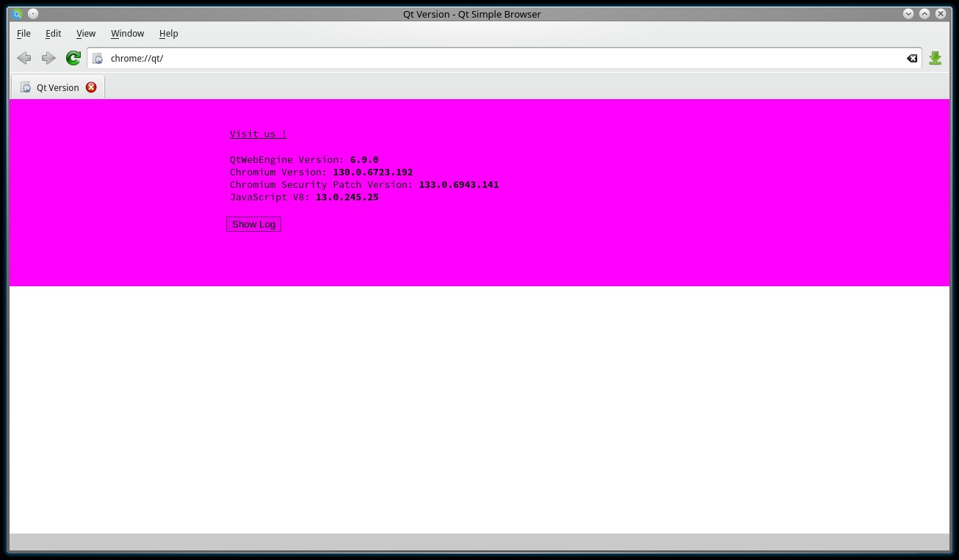Viewport: 959px width, 560px height.
Task: Click the page favicon in the address bar
Action: pos(98,58)
